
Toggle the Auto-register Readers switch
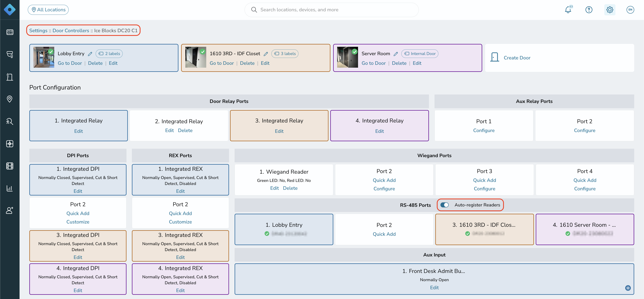pos(444,205)
